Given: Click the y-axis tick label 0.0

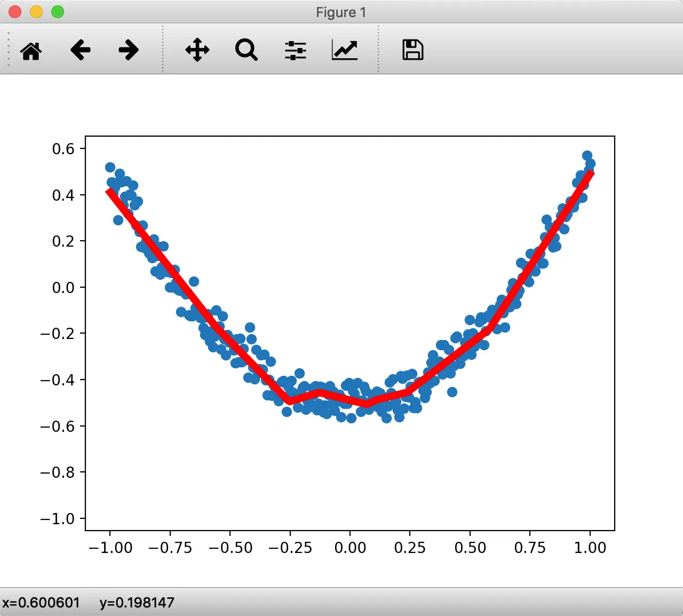Looking at the screenshot, I should (63, 287).
